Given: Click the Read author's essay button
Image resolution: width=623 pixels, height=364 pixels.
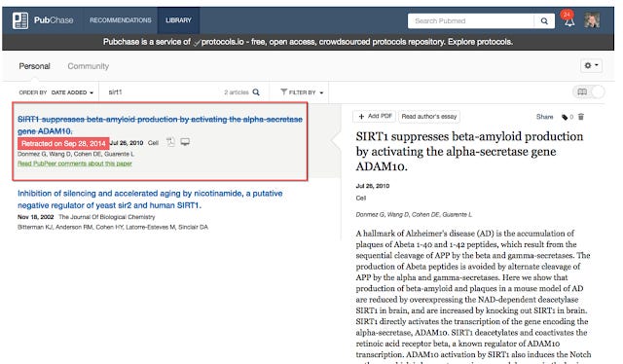Looking at the screenshot, I should pyautogui.click(x=429, y=117).
